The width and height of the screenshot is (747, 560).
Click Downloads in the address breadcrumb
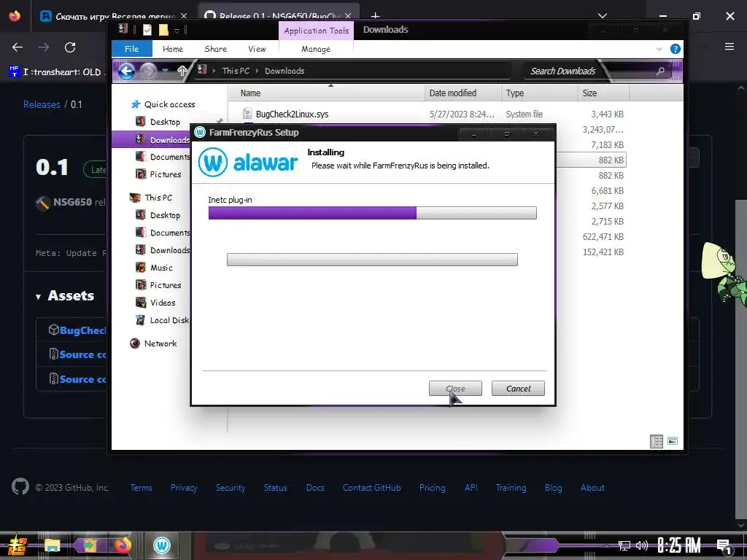(285, 71)
